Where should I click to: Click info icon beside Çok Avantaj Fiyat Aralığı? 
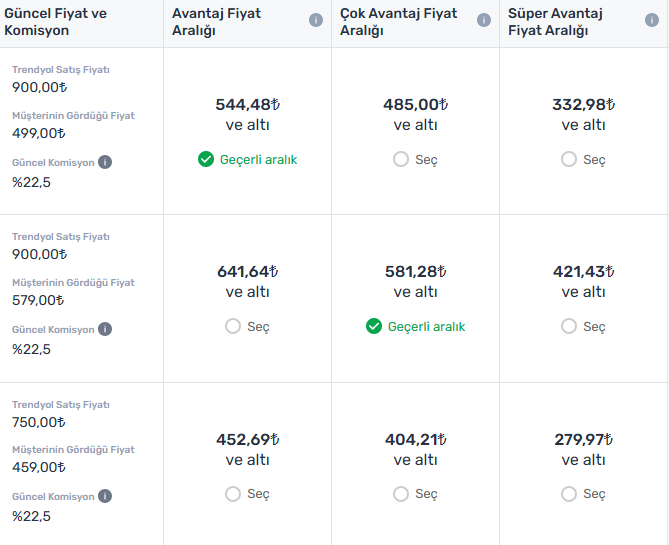483,20
